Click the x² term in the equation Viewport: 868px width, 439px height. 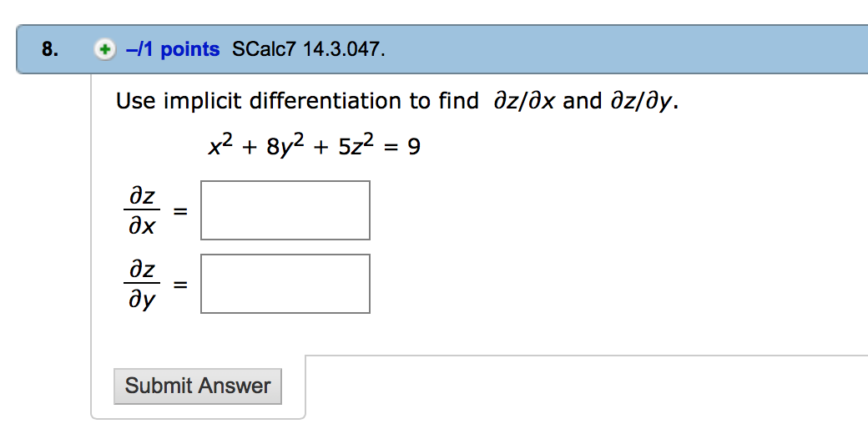click(221, 145)
